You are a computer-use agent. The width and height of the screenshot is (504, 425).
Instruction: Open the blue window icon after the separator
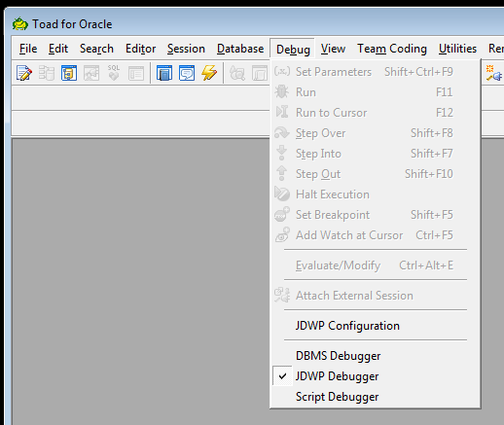point(164,73)
